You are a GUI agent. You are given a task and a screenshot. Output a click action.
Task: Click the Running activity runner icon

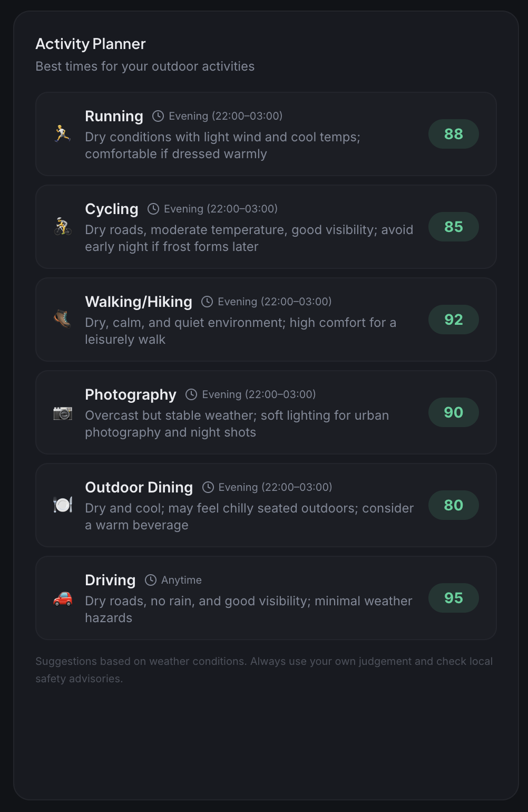pyautogui.click(x=63, y=133)
